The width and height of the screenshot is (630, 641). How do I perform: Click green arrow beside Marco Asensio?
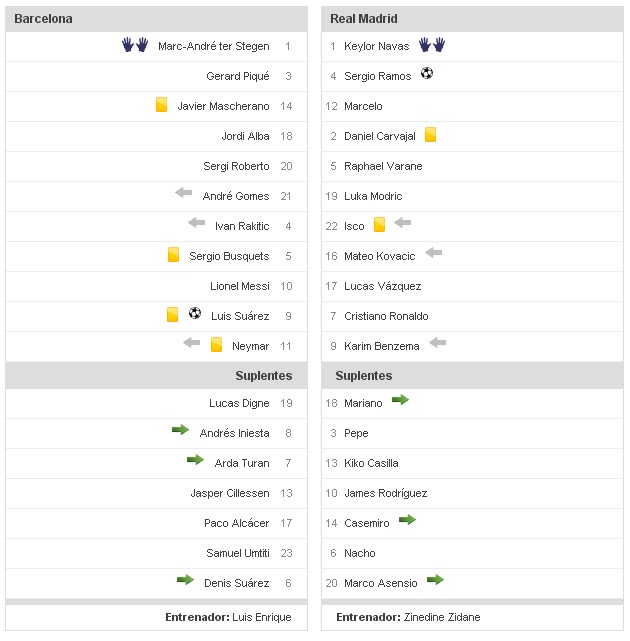(x=435, y=580)
